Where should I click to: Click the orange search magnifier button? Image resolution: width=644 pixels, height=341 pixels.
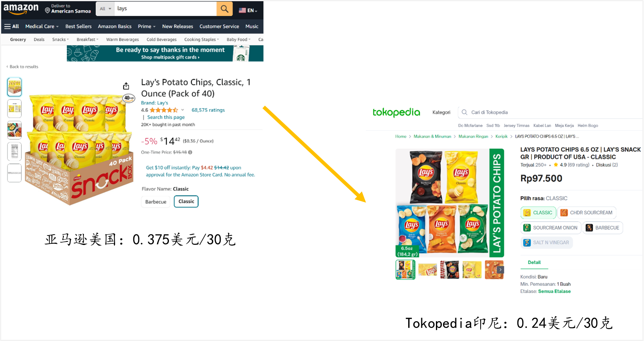tap(225, 9)
